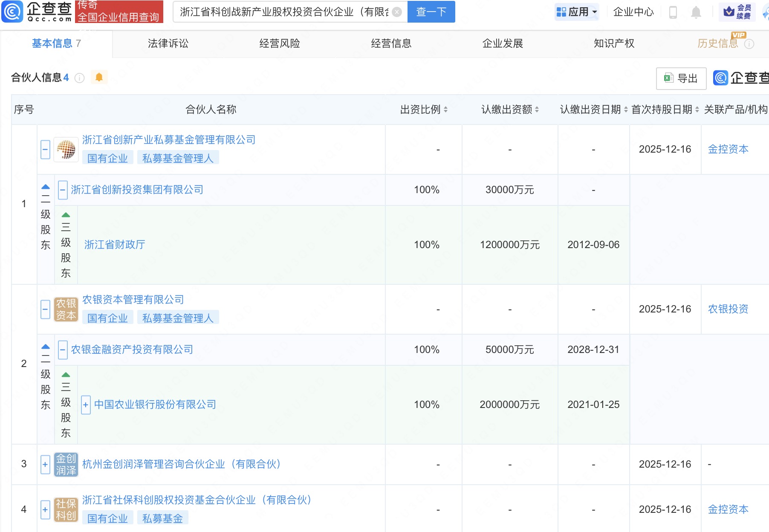Expand the 杭州金创润泽管理咨询合伙企业 row
This screenshot has height=532, width=769.
(45, 464)
